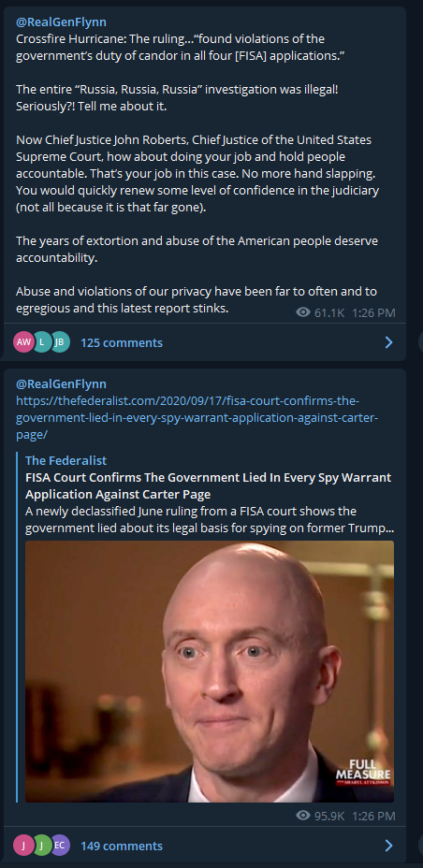
Task: Click the first post's 1:26 PM timestamp
Action: (373, 312)
